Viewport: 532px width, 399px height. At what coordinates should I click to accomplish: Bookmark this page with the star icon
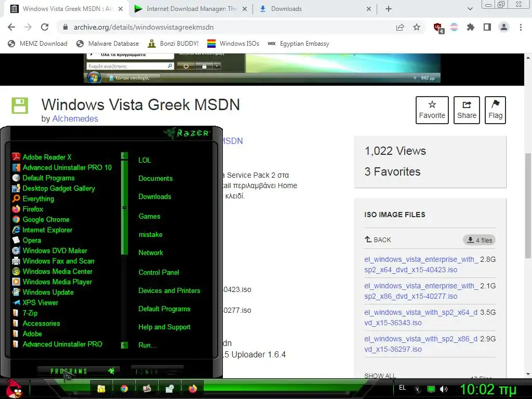[417, 27]
